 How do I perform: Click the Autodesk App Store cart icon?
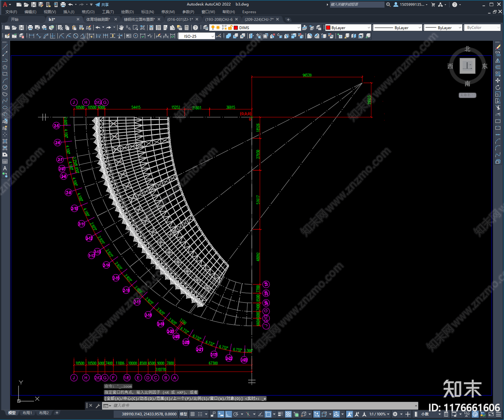click(x=433, y=4)
